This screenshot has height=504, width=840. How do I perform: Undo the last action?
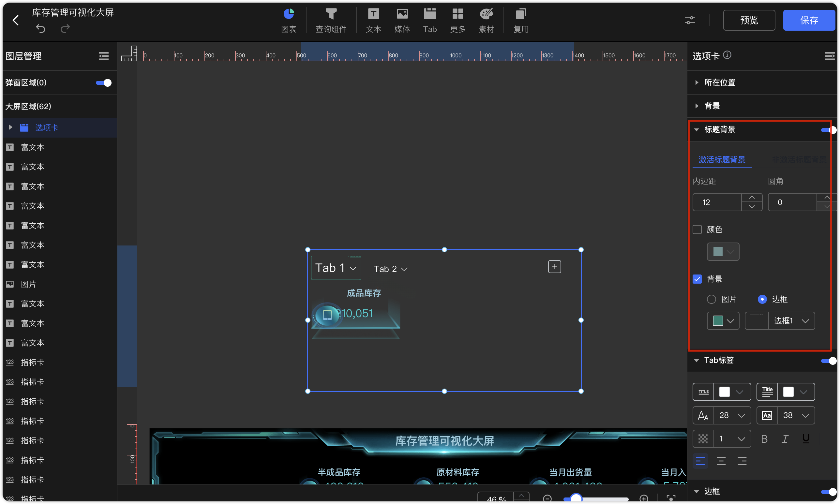(40, 29)
